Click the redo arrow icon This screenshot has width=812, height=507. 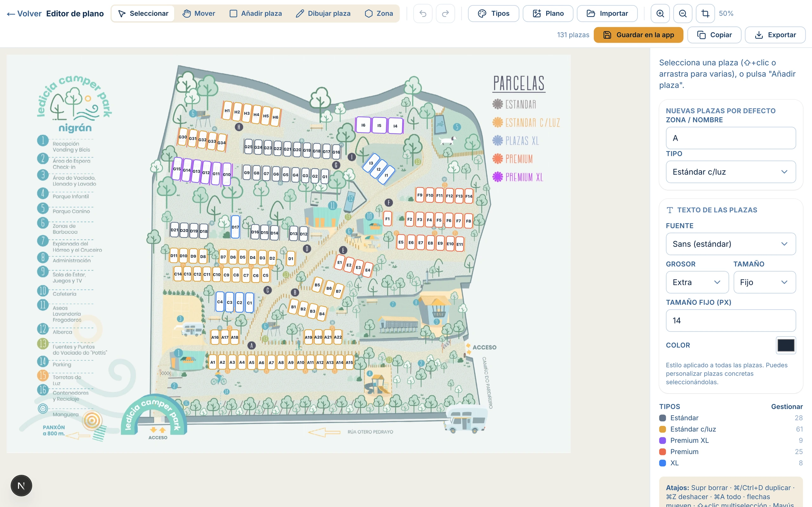(x=445, y=13)
